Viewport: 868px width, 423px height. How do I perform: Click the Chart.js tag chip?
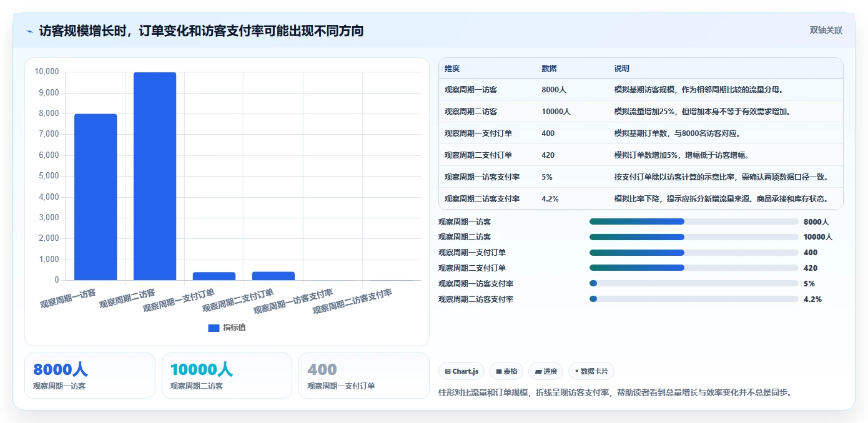tap(461, 371)
